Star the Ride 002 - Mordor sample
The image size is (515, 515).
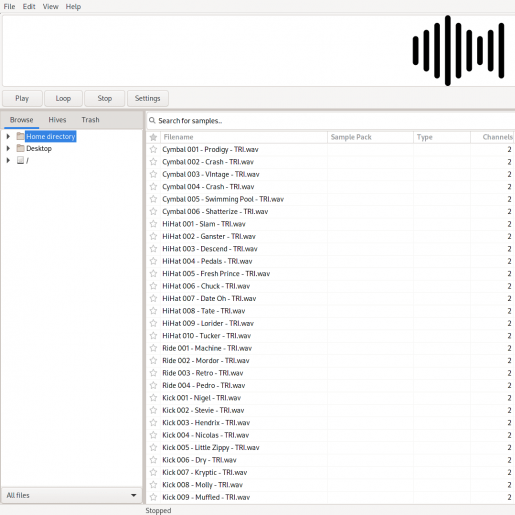coord(153,360)
